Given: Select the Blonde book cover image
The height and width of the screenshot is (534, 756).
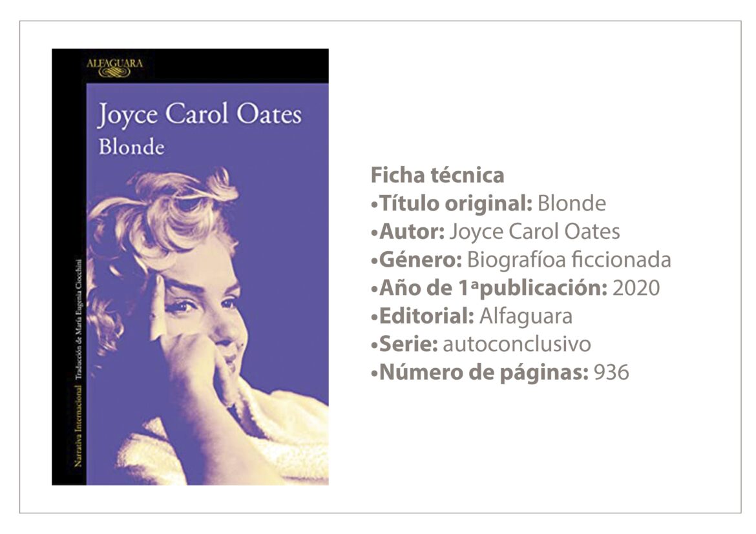Looking at the screenshot, I should (190, 267).
